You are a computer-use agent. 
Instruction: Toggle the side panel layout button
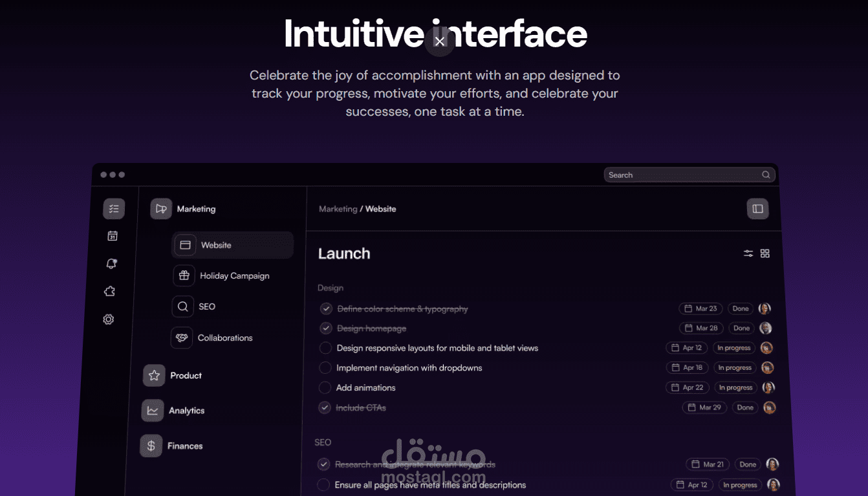point(758,209)
